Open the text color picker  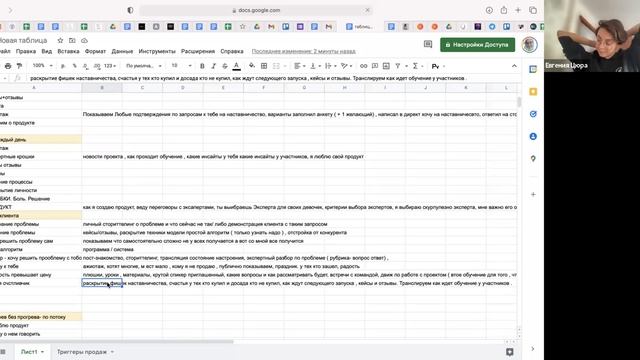[x=236, y=66]
